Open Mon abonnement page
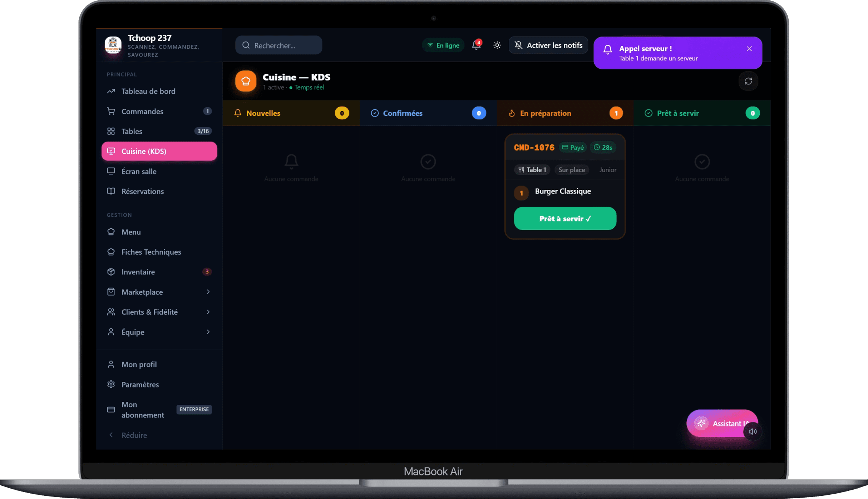The image size is (868, 499). (159, 410)
